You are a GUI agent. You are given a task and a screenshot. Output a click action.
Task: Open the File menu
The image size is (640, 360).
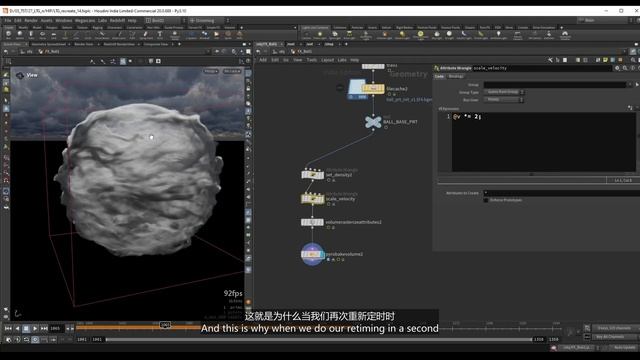[8, 20]
